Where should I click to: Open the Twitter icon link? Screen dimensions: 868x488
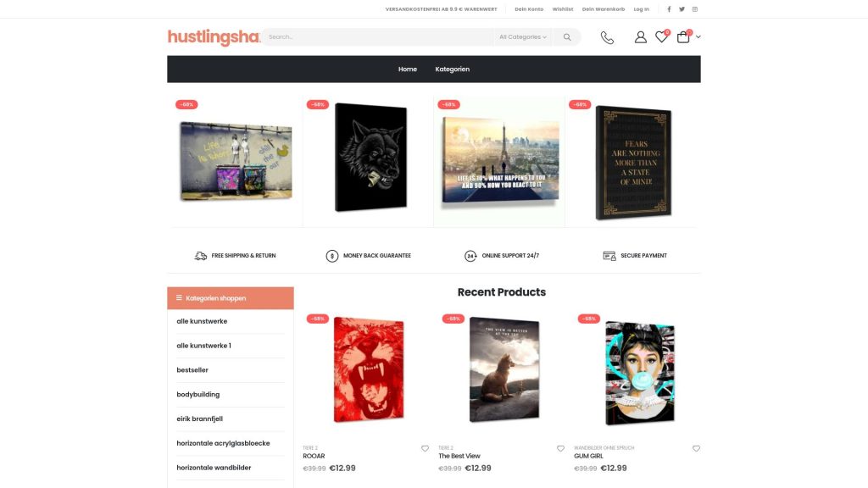click(682, 9)
